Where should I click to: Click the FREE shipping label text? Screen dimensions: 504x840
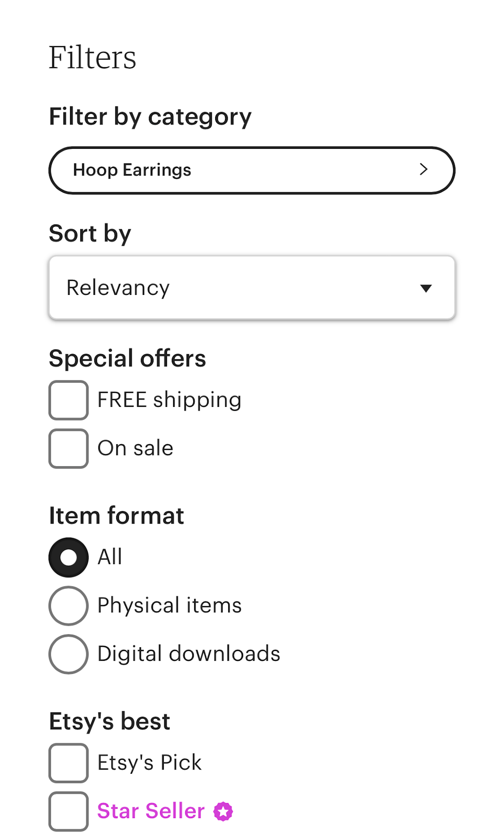tap(169, 400)
